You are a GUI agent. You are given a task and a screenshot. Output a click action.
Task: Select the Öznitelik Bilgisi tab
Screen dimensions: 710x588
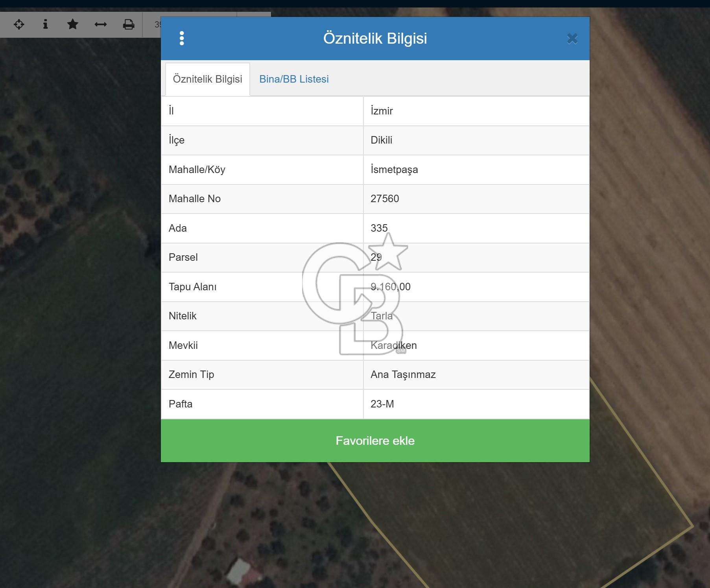point(207,79)
